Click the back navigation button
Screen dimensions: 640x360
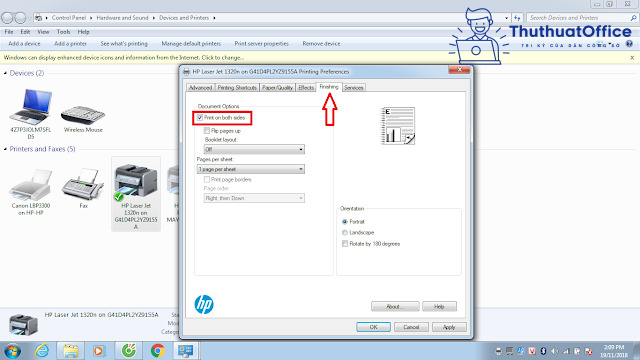pyautogui.click(x=7, y=18)
